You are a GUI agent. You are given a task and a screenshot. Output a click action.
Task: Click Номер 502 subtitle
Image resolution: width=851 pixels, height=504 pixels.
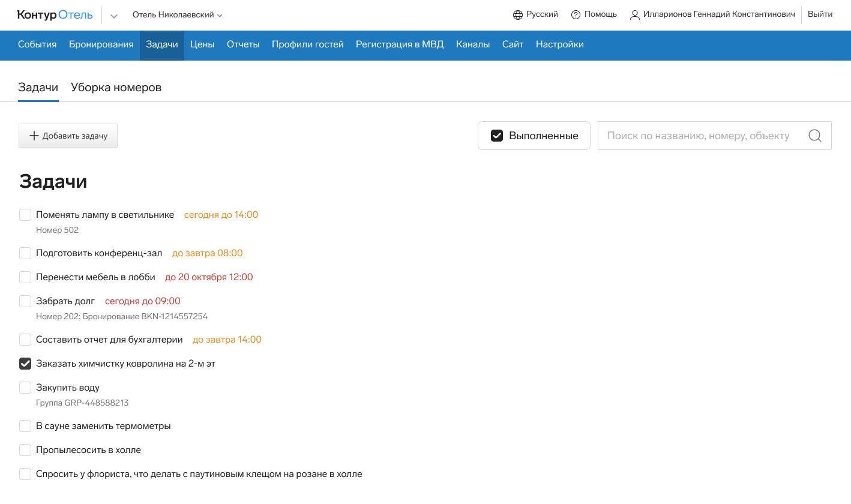pos(57,230)
